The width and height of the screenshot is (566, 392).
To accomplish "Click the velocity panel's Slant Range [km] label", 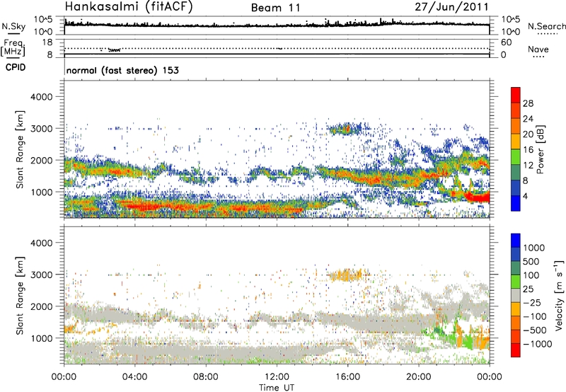I will pos(20,295).
